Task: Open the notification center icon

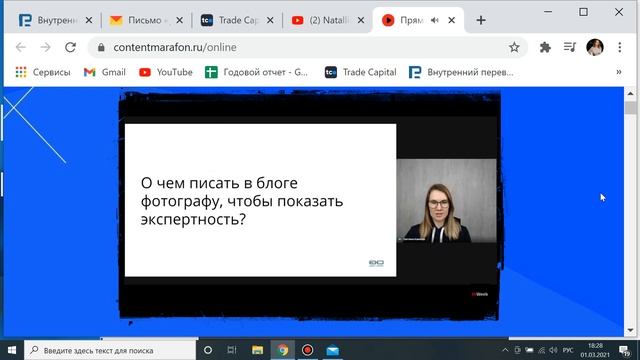Action: pos(624,350)
